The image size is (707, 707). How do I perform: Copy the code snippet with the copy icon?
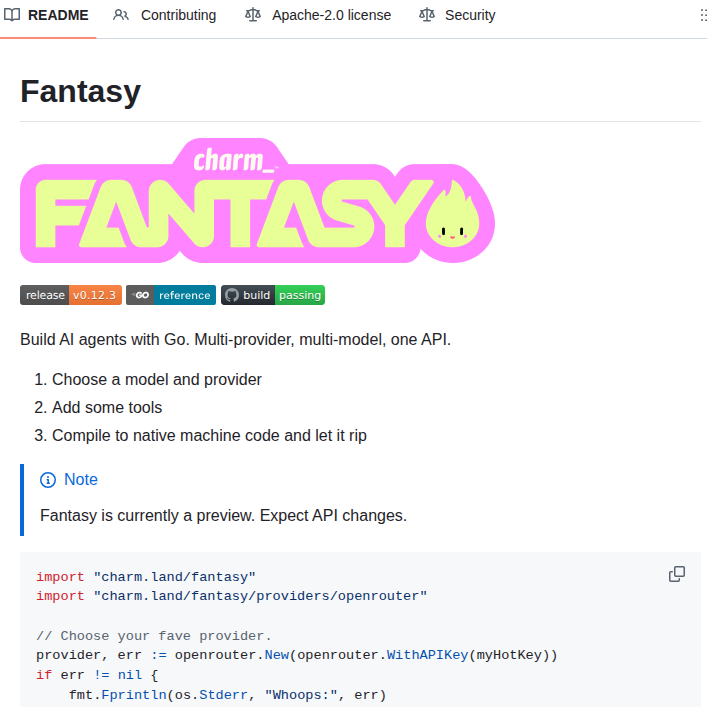(677, 574)
